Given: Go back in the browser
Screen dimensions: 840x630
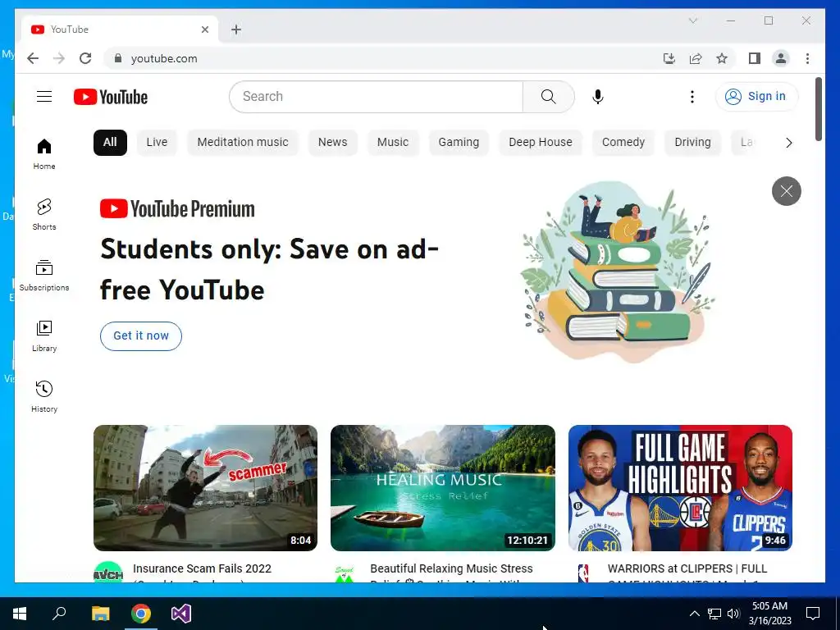Looking at the screenshot, I should tap(33, 58).
